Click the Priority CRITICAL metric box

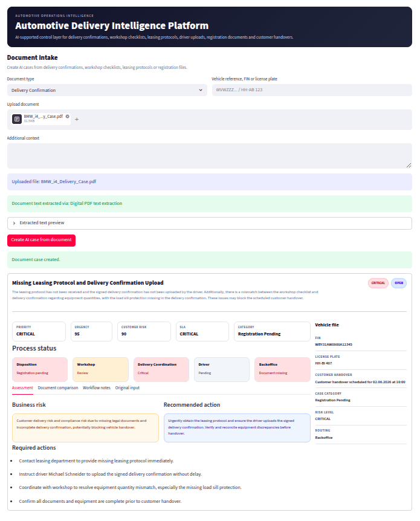(39, 331)
